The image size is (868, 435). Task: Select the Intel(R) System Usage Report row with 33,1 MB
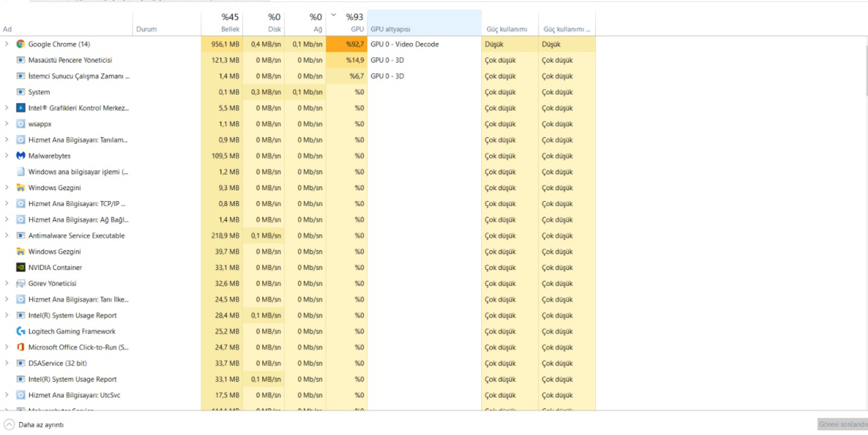298,379
